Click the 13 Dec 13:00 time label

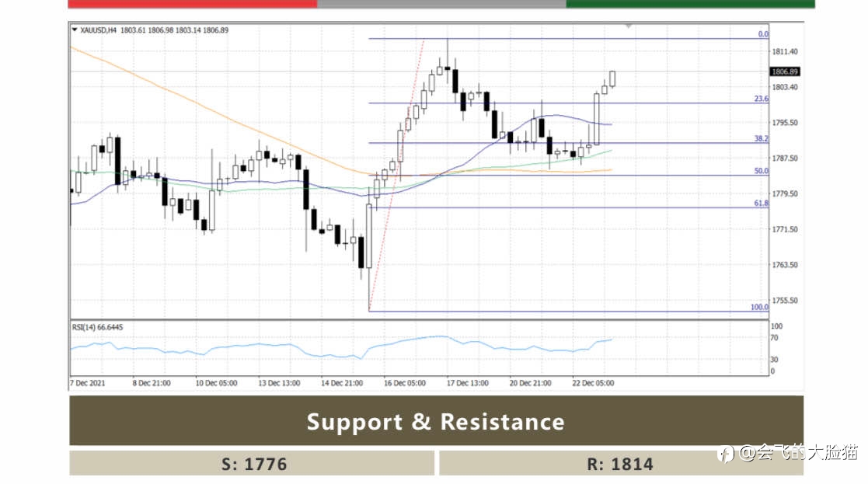tap(279, 383)
